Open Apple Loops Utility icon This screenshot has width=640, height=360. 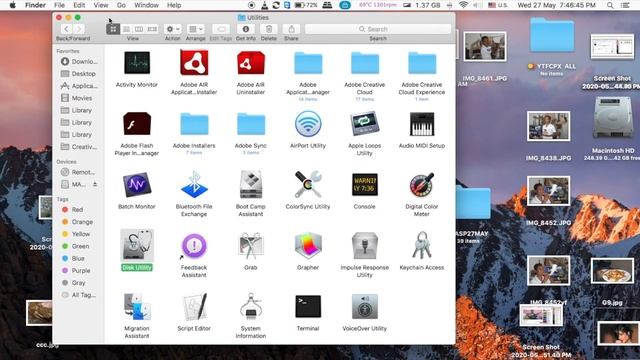point(364,124)
